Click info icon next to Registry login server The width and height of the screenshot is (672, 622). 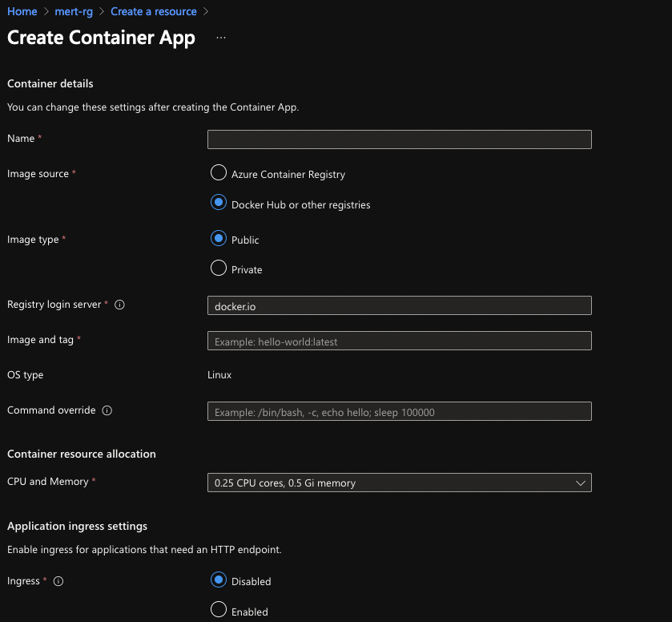[119, 305]
